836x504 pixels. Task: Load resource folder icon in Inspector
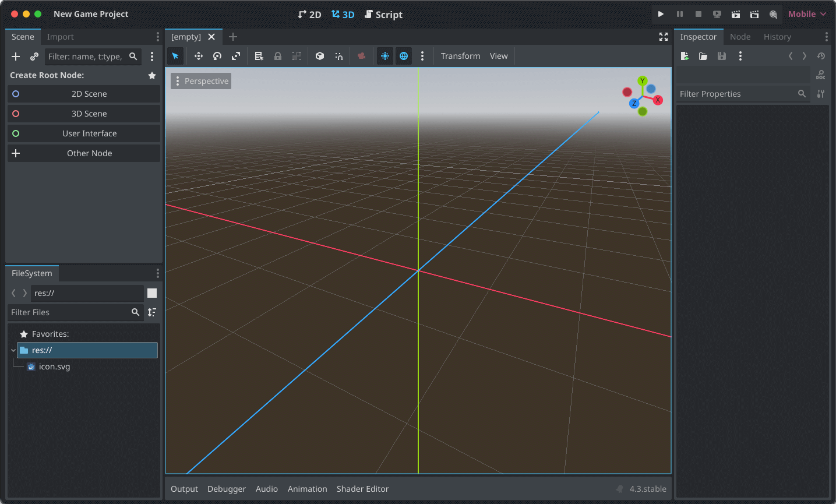click(703, 56)
